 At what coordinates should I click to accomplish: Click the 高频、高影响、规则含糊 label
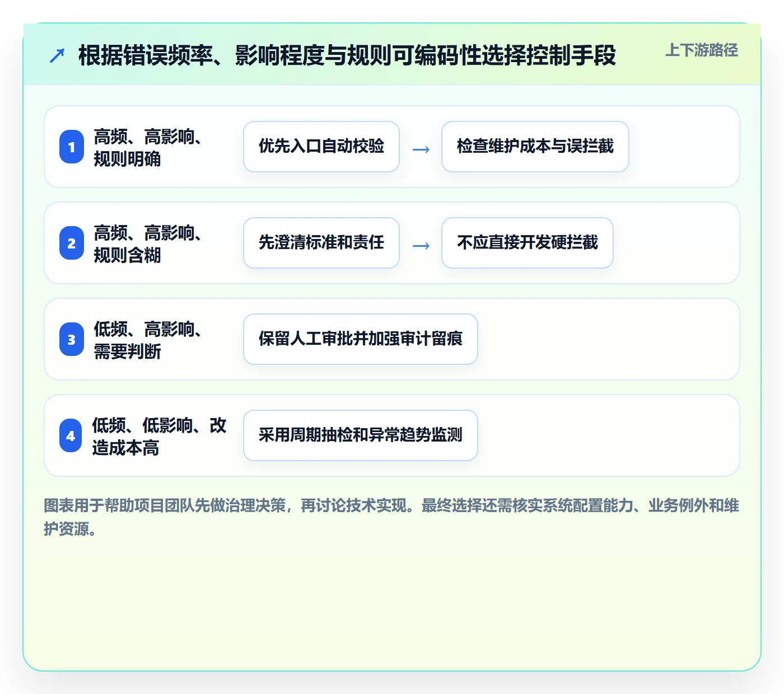148,243
